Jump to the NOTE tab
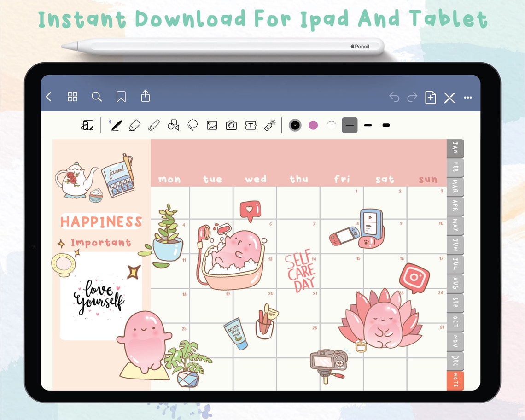Image resolution: width=525 pixels, height=420 pixels. (455, 379)
